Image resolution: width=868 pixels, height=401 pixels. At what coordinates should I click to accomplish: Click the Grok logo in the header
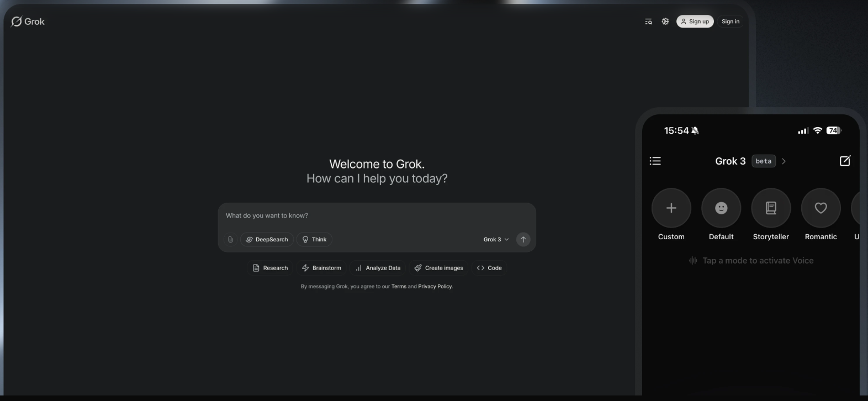(x=28, y=22)
